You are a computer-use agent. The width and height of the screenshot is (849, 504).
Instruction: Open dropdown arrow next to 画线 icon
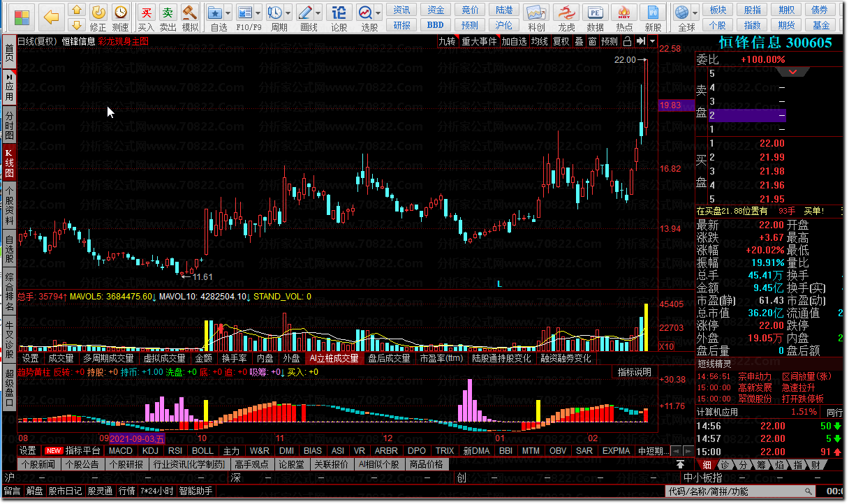318,13
